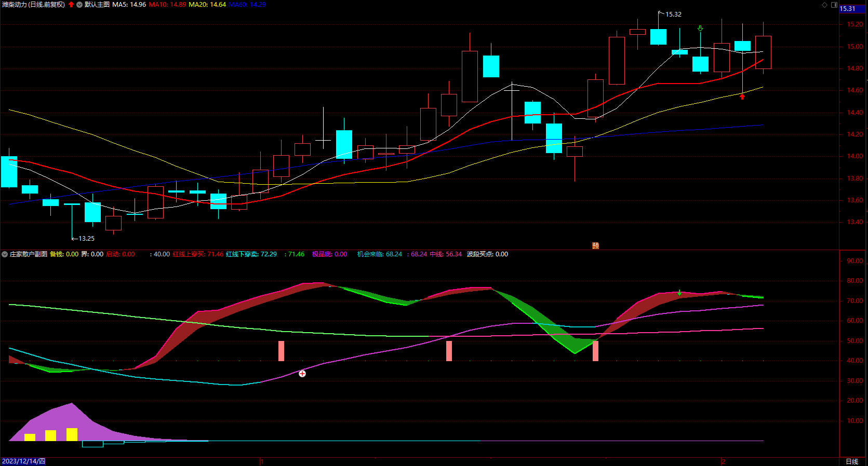
Task: Click the date 2023/12/14/四 label
Action: click(23, 461)
